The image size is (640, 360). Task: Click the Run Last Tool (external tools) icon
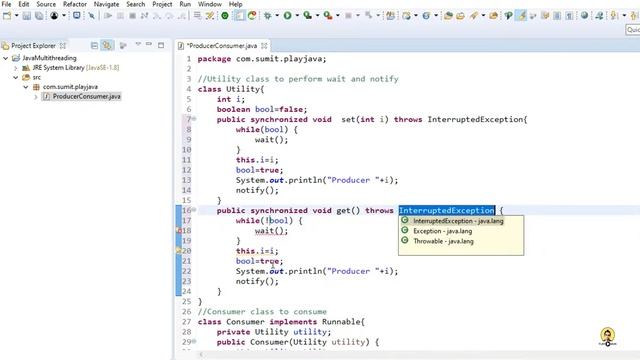pos(328,16)
